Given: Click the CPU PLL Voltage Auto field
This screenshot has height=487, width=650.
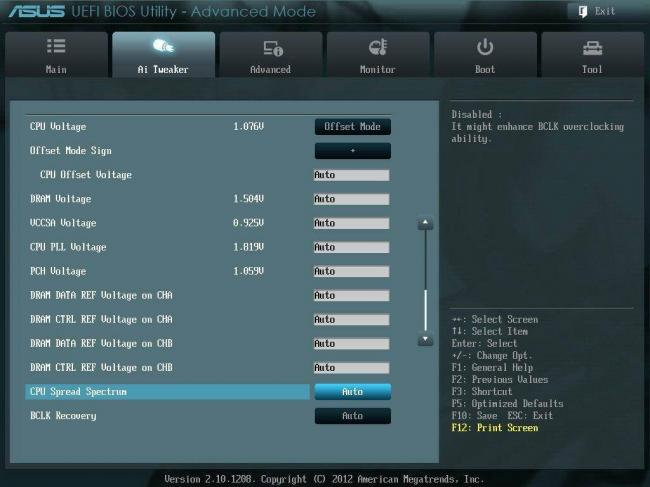Looking at the screenshot, I should point(352,247).
